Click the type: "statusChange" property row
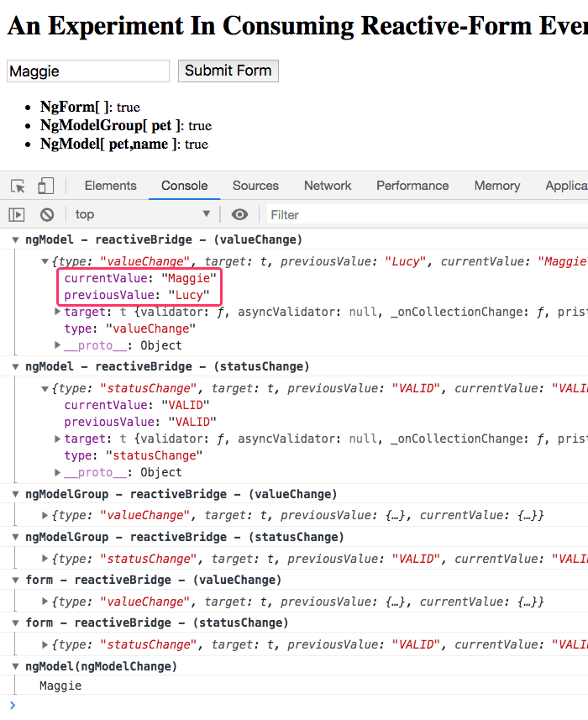This screenshot has width=588, height=720. coord(134,455)
